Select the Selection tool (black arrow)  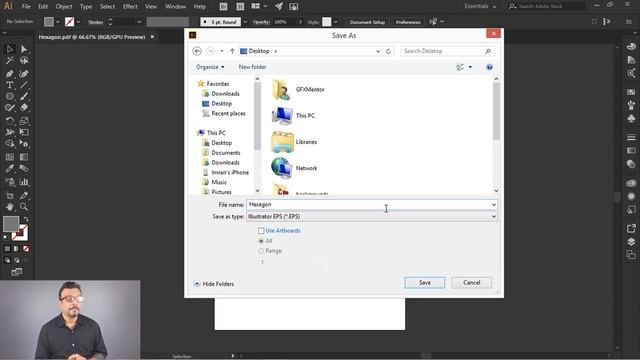click(x=10, y=49)
